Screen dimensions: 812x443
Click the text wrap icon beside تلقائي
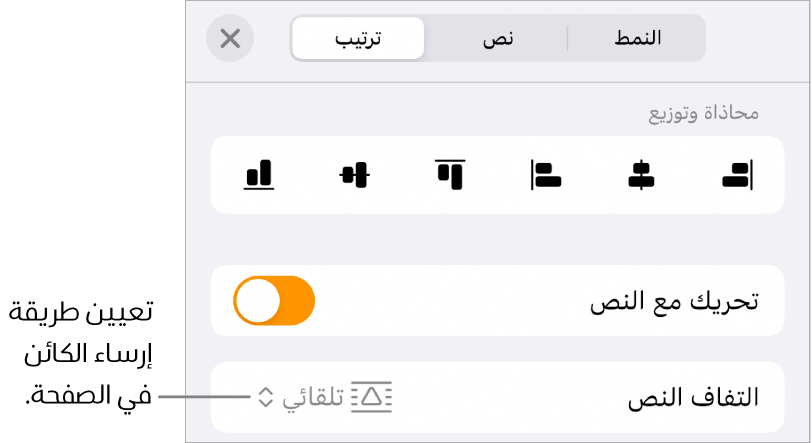pyautogui.click(x=372, y=397)
